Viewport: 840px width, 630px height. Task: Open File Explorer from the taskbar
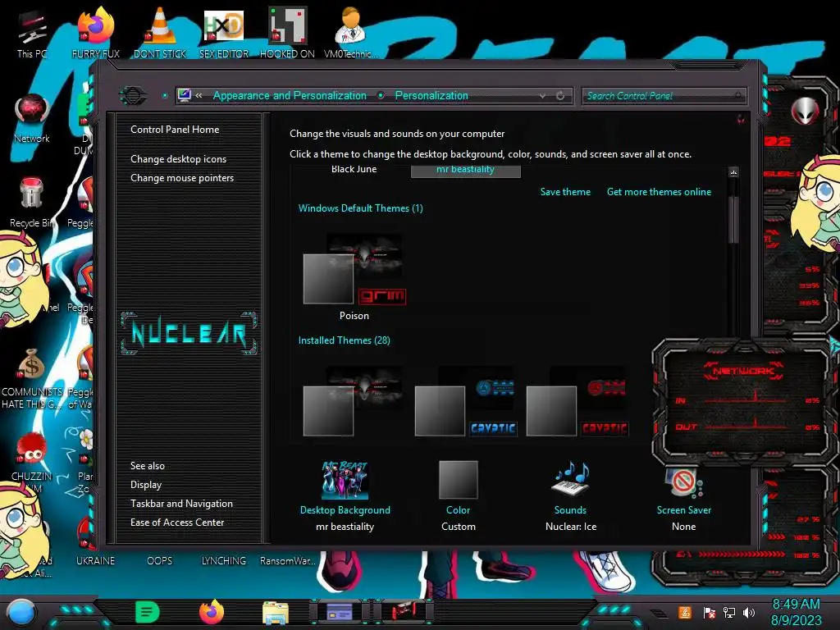[x=276, y=612]
